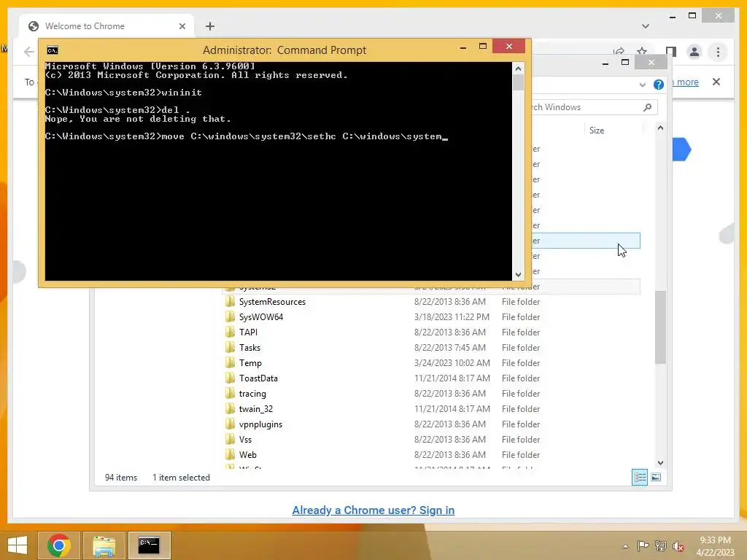This screenshot has height=560, width=747.
Task: Click the Vss folder icon
Action: (x=230, y=439)
